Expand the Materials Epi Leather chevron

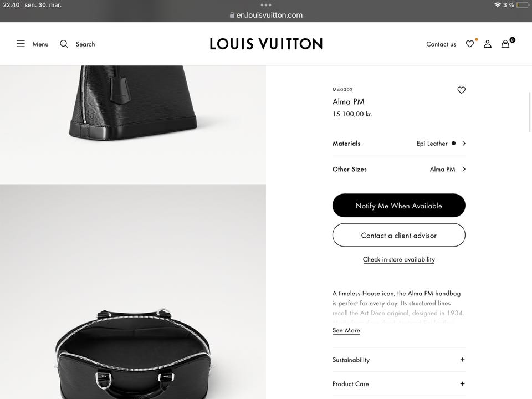[464, 144]
